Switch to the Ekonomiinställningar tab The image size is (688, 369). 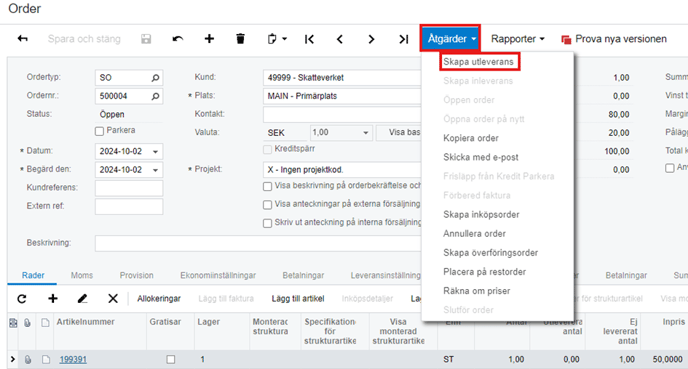(218, 276)
